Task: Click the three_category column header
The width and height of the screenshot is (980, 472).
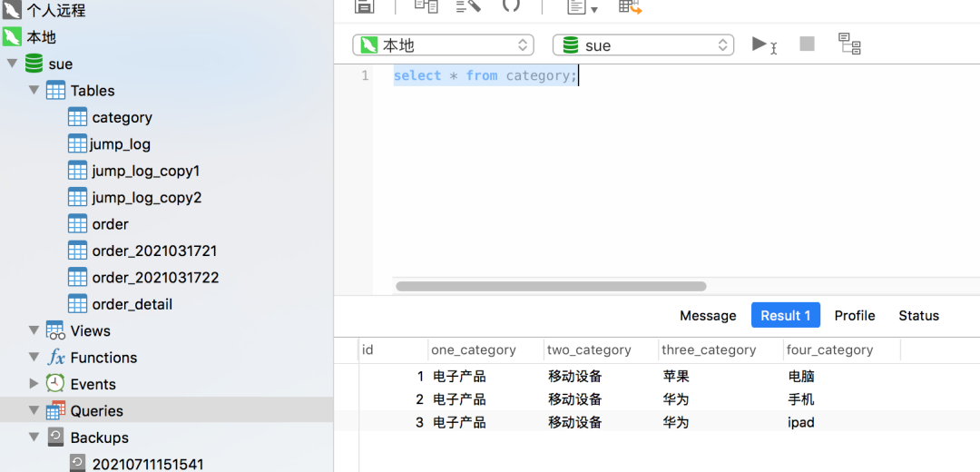Action: click(721, 350)
